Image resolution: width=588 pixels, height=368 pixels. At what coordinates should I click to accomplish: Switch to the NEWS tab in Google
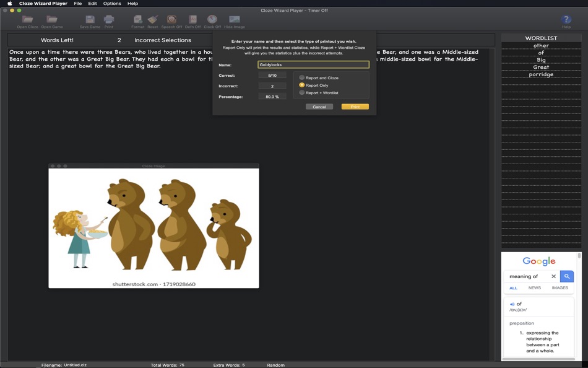click(x=534, y=287)
